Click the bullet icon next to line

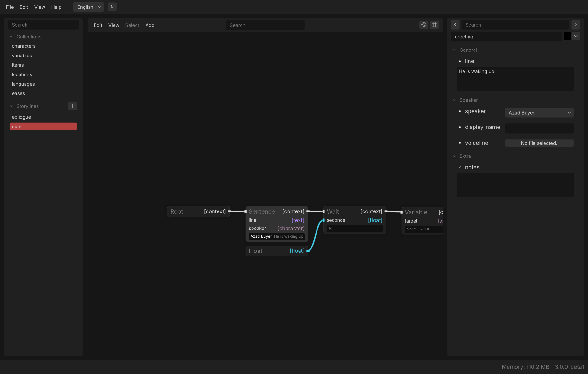pyautogui.click(x=460, y=61)
